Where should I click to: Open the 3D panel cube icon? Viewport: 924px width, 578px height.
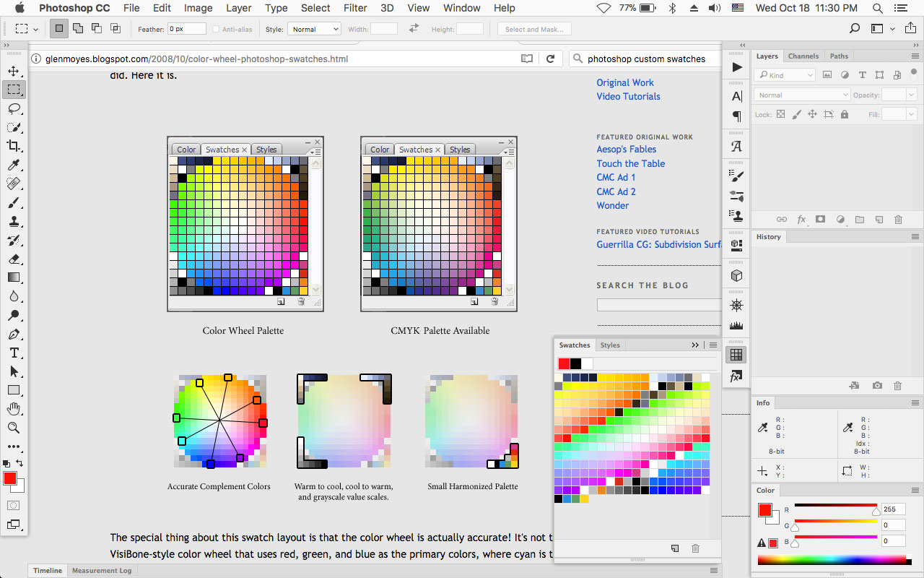click(736, 275)
